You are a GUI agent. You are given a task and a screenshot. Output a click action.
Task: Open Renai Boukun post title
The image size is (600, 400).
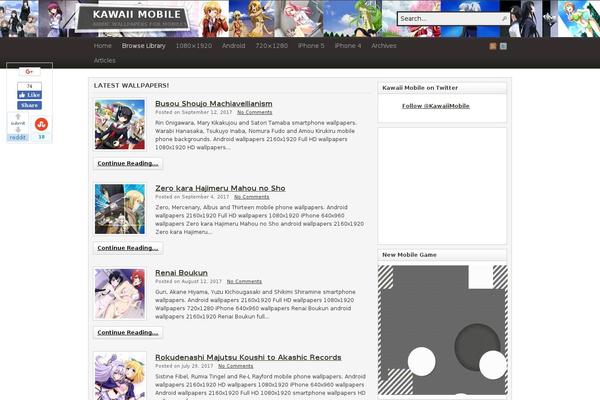[181, 273]
